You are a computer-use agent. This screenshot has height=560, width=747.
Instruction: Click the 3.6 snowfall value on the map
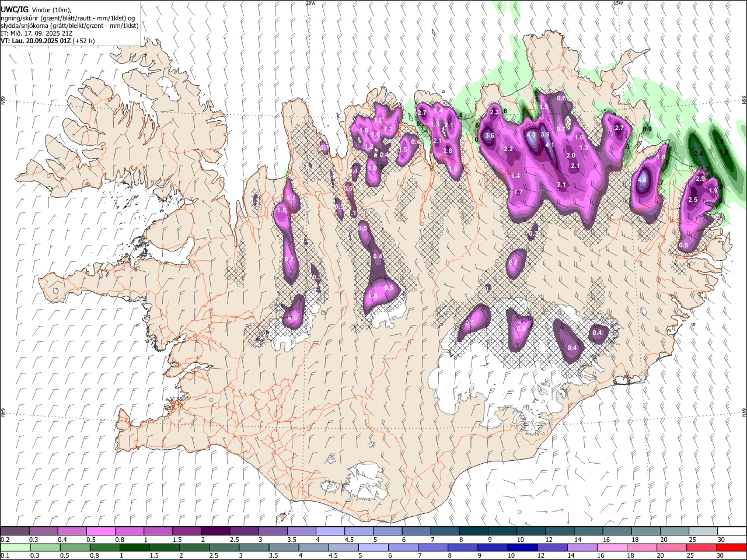coord(490,136)
